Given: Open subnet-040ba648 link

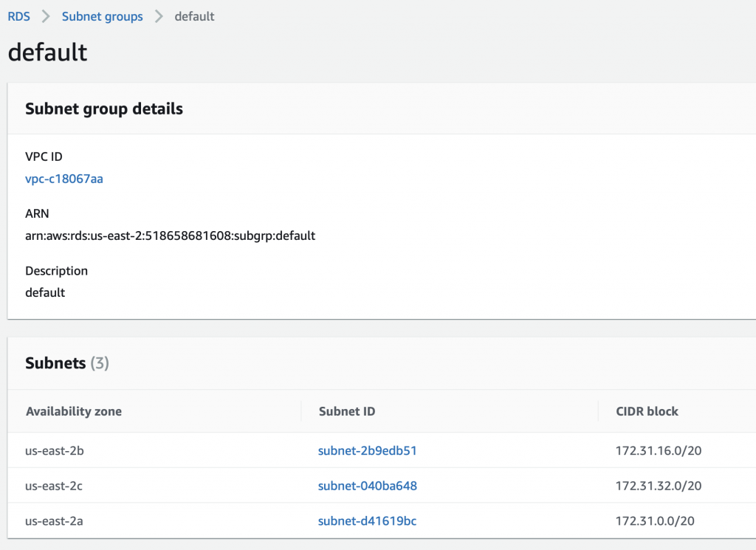Looking at the screenshot, I should tap(368, 486).
